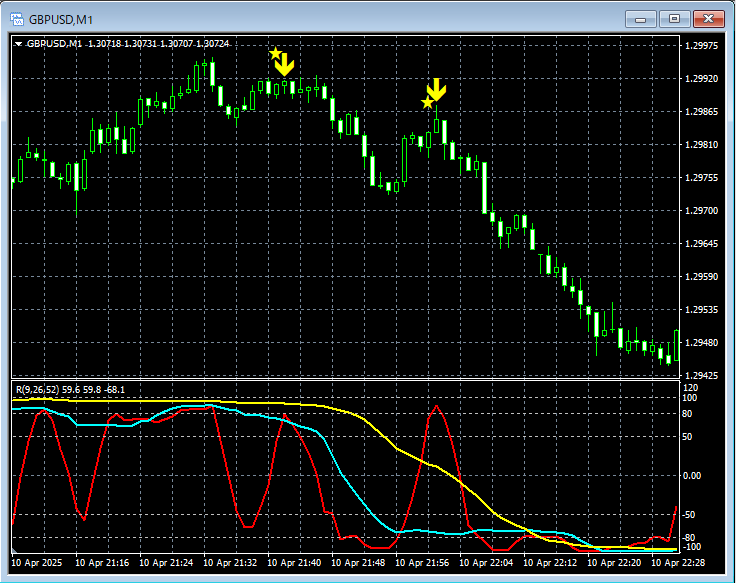Viewport: 737px width, 583px height.
Task: Click price scale value 1.29810
Action: (x=702, y=144)
